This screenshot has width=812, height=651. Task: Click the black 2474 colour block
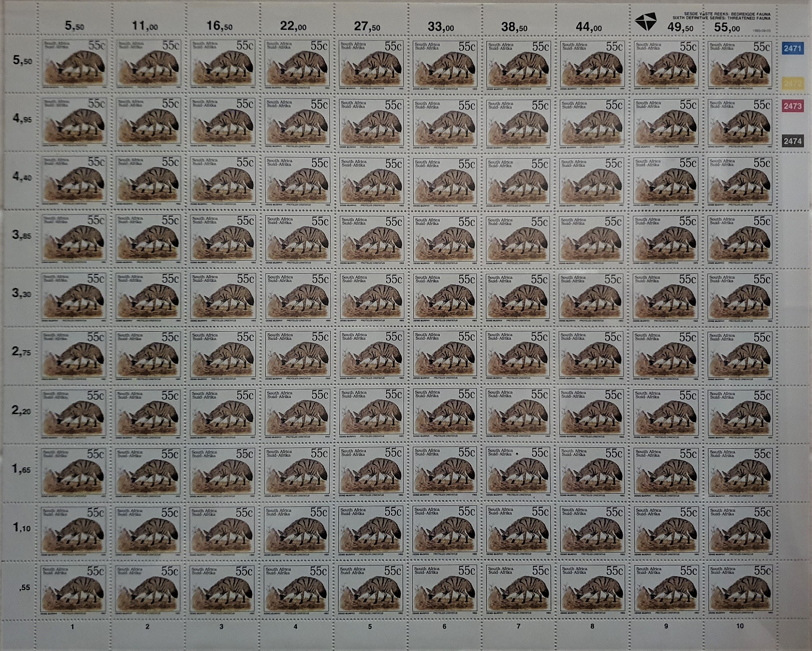(x=792, y=141)
